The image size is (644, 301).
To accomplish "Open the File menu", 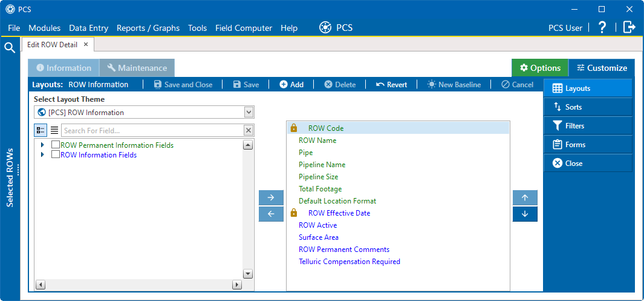I will point(14,28).
